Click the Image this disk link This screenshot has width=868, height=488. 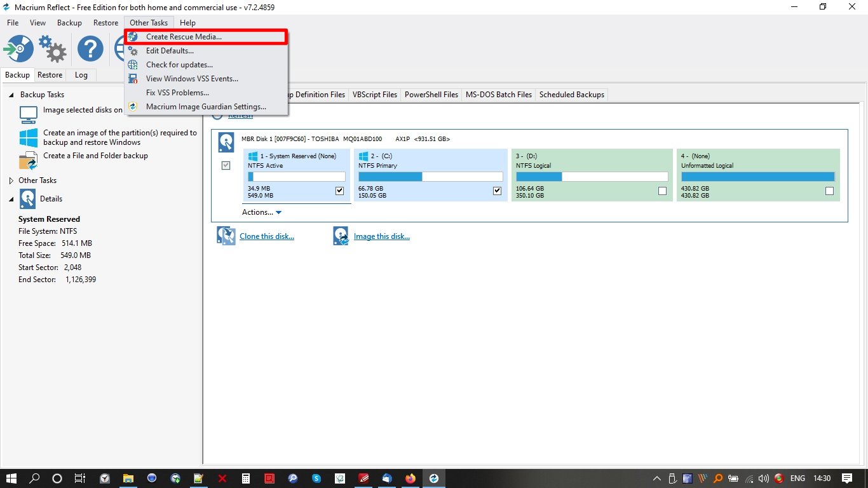382,236
